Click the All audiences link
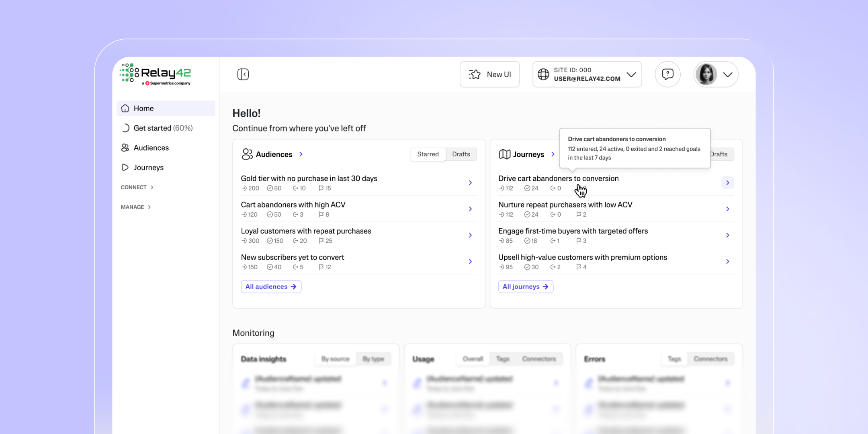Screen dimensions: 868x434 click(x=271, y=287)
